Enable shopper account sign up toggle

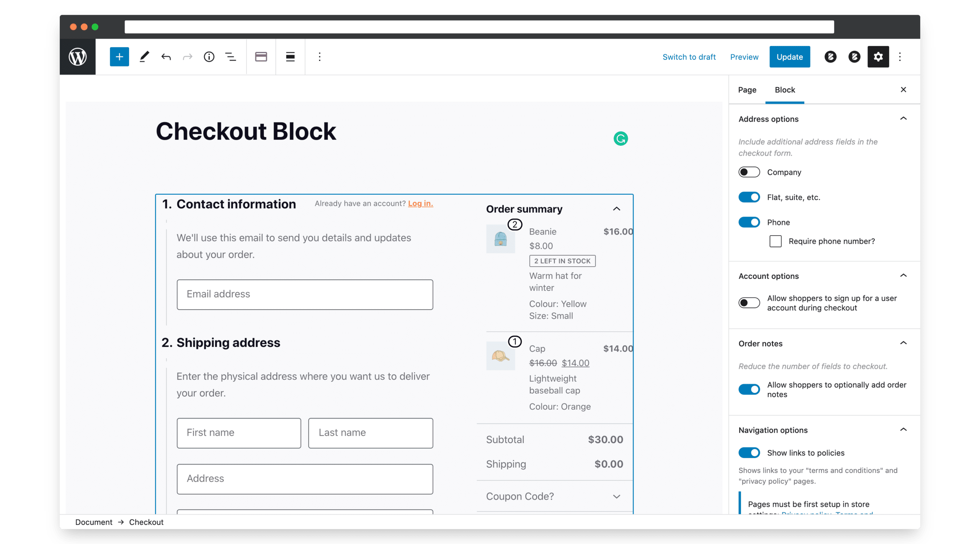click(749, 303)
